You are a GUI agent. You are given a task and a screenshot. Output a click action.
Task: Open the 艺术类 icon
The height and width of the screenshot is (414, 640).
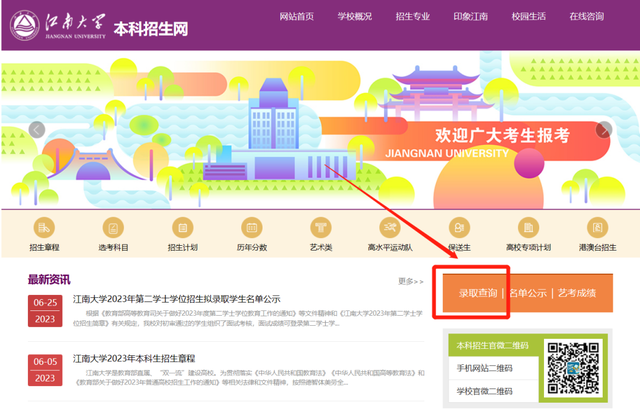click(x=320, y=228)
